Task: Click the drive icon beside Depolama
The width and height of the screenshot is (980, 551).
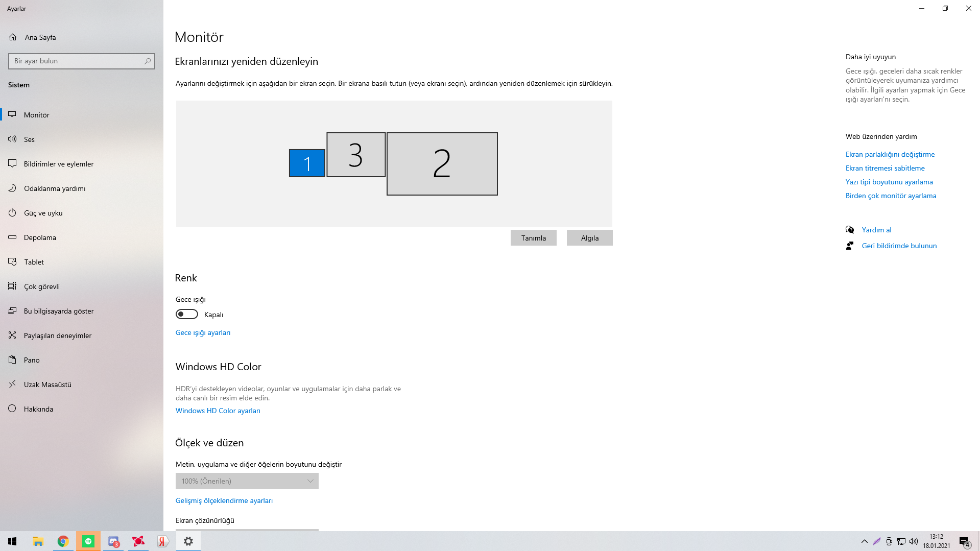Action: click(12, 237)
